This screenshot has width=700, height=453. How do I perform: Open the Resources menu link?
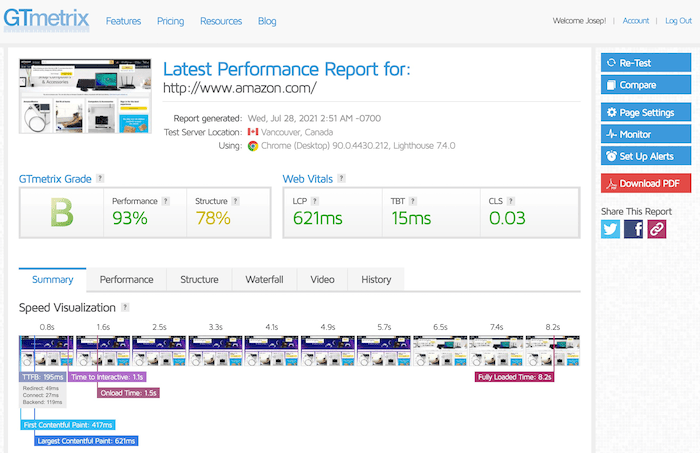[221, 21]
